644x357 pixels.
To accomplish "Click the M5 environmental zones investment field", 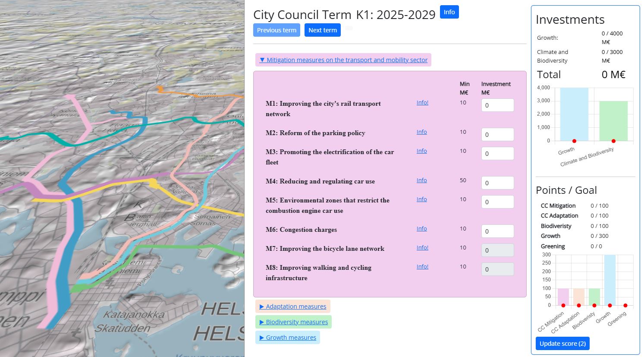I will pos(497,202).
